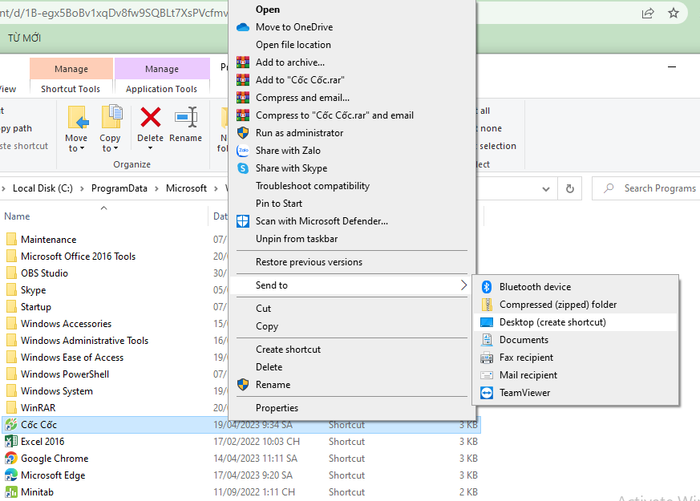700x501 pixels.
Task: Click the browser share page icon
Action: point(648,13)
